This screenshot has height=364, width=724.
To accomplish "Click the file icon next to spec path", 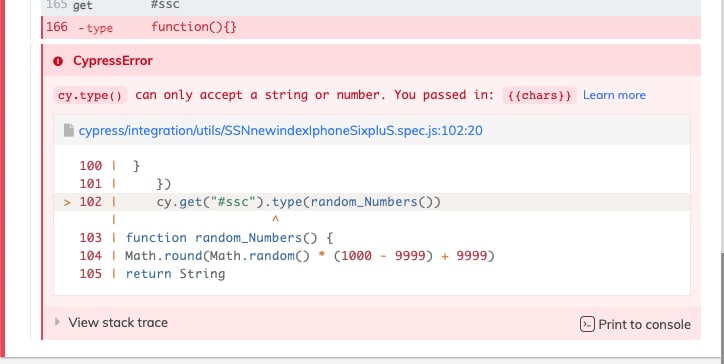I will click(69, 131).
